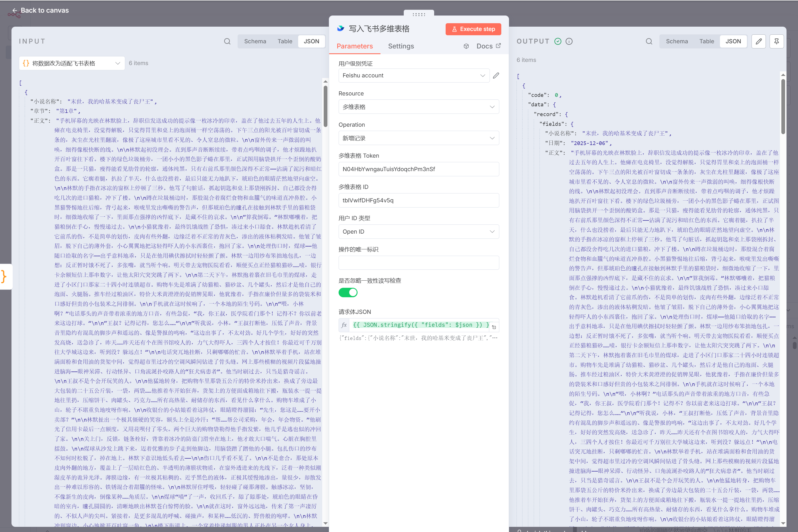Click the input panel vertical scrollbar

[325, 107]
